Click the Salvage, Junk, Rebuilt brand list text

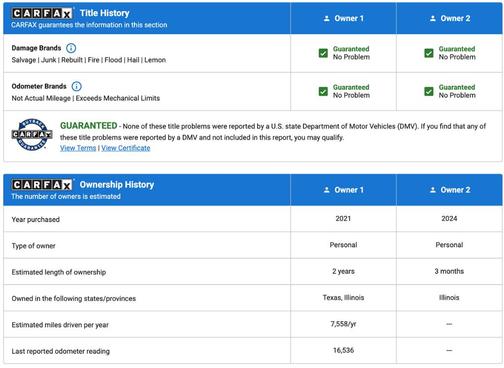click(89, 60)
